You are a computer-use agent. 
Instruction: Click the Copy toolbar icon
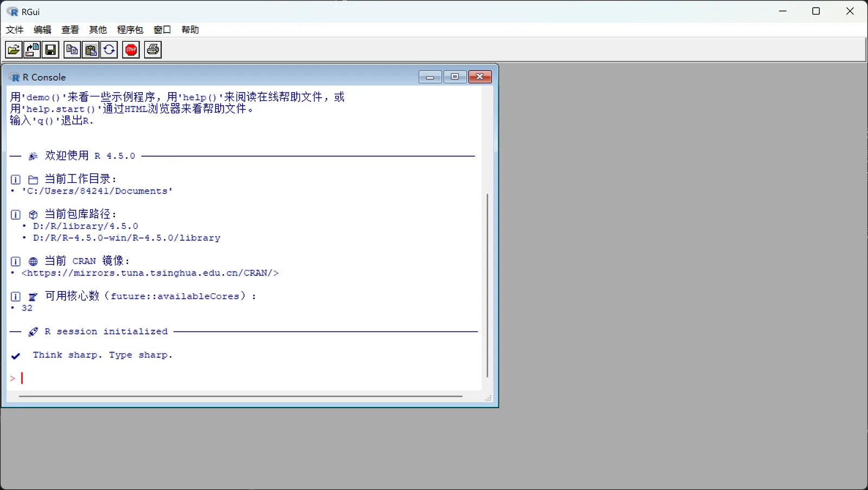(72, 50)
